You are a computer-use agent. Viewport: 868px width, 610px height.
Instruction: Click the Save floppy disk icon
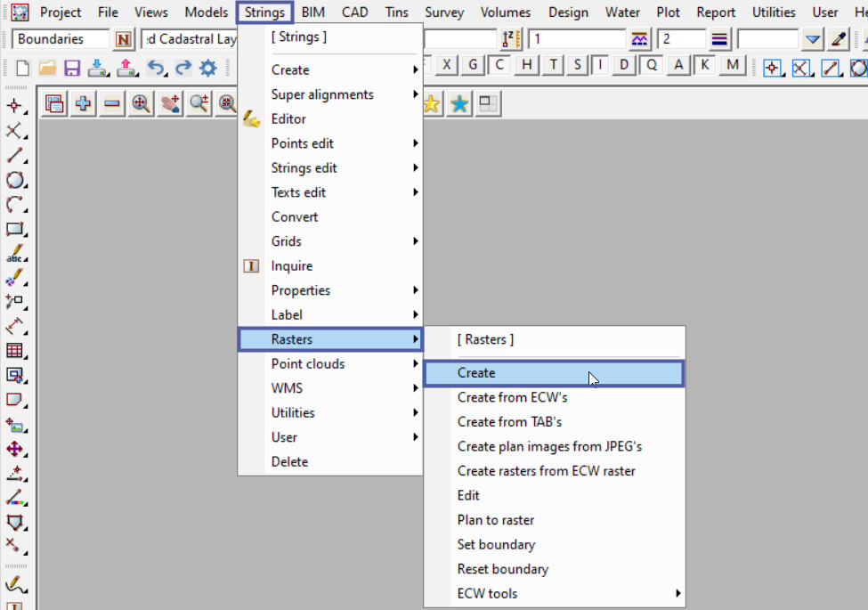pos(71,68)
